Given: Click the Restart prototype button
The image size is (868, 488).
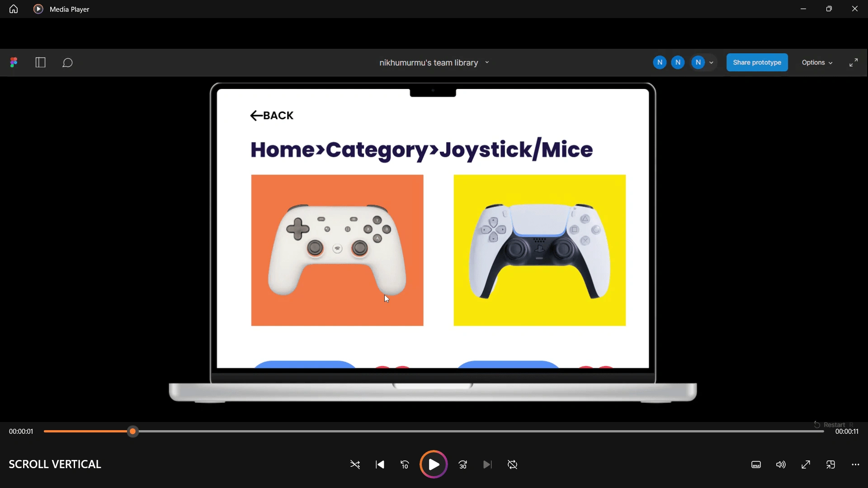Looking at the screenshot, I should 834,425.
